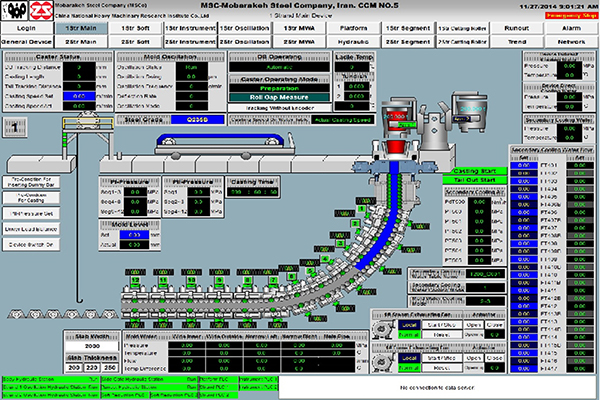Select segment 11 green number marker

tap(163, 281)
